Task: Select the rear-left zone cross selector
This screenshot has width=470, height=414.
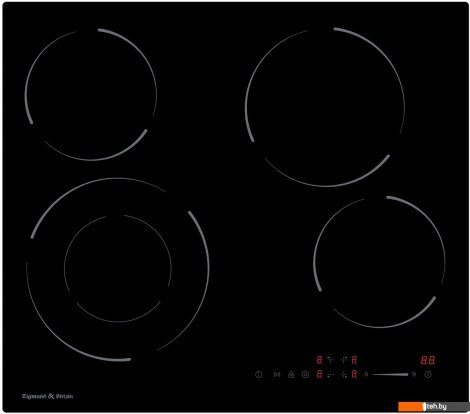Action: point(330,360)
